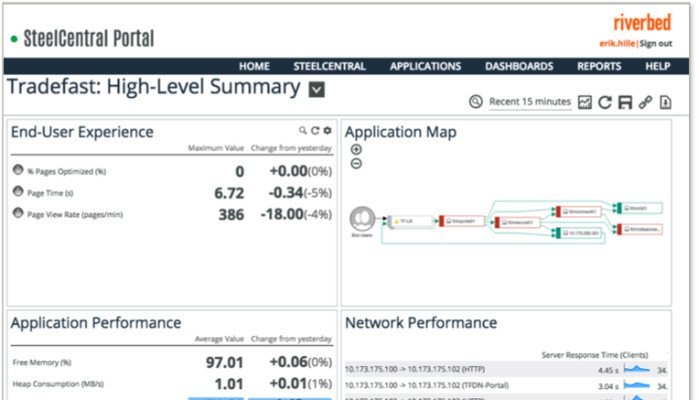This screenshot has height=400, width=698.
Task: Click the Sign out link
Action: [656, 44]
